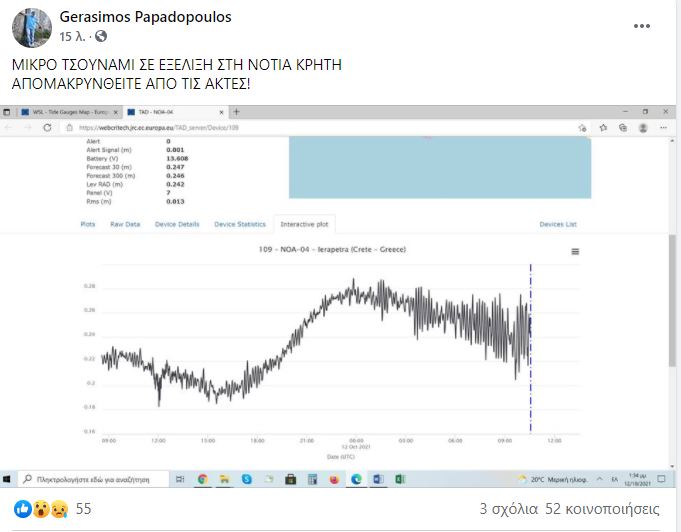Viewport: 681px width, 532px height.
Task: Switch to the Plots tab
Action: (x=88, y=224)
